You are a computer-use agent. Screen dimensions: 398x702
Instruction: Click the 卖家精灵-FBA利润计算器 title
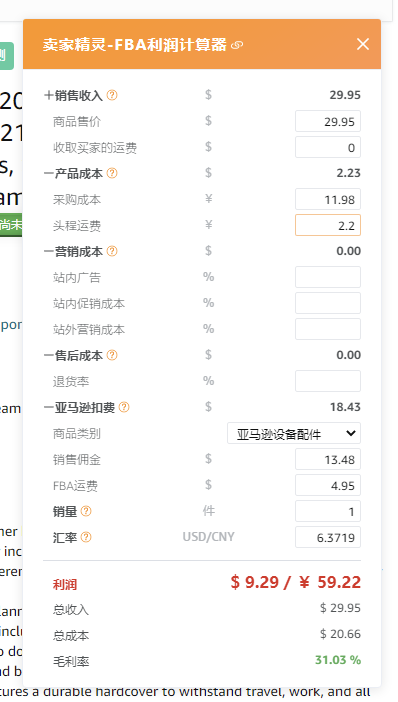(135, 45)
